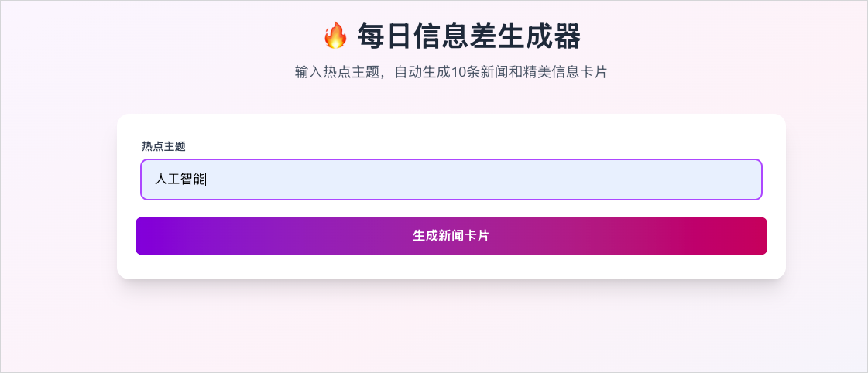Place cursor after 能 in the input
The image size is (868, 373).
coord(207,179)
